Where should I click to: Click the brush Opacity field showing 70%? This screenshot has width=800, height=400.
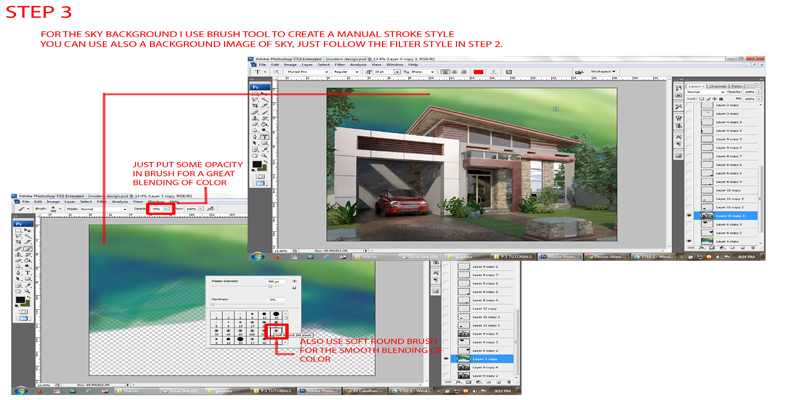coord(158,209)
